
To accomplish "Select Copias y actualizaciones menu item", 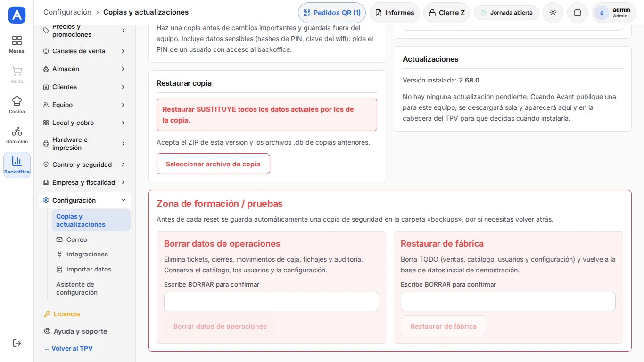I will point(91,221).
